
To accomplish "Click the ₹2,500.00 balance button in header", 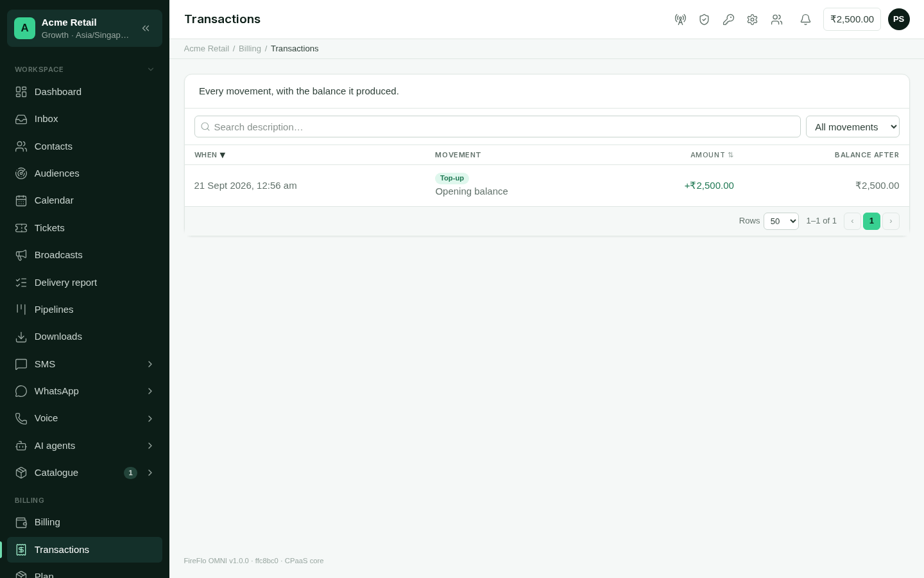I will coord(852,19).
